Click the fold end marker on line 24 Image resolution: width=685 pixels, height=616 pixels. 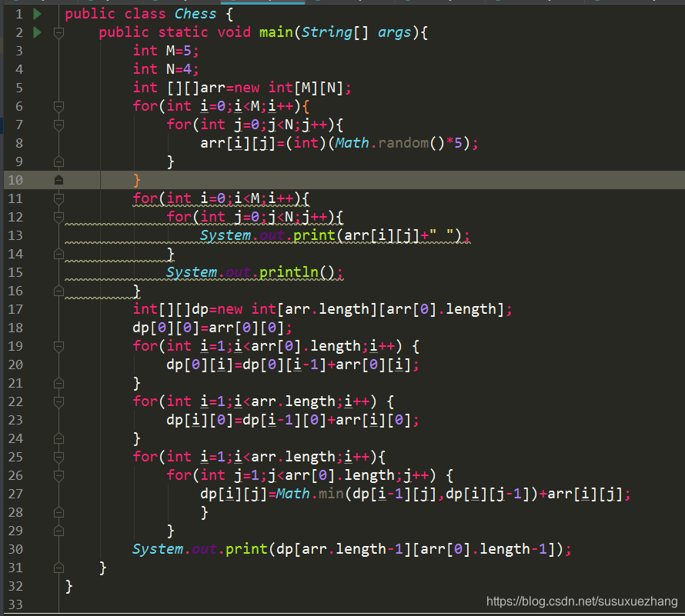(x=58, y=438)
